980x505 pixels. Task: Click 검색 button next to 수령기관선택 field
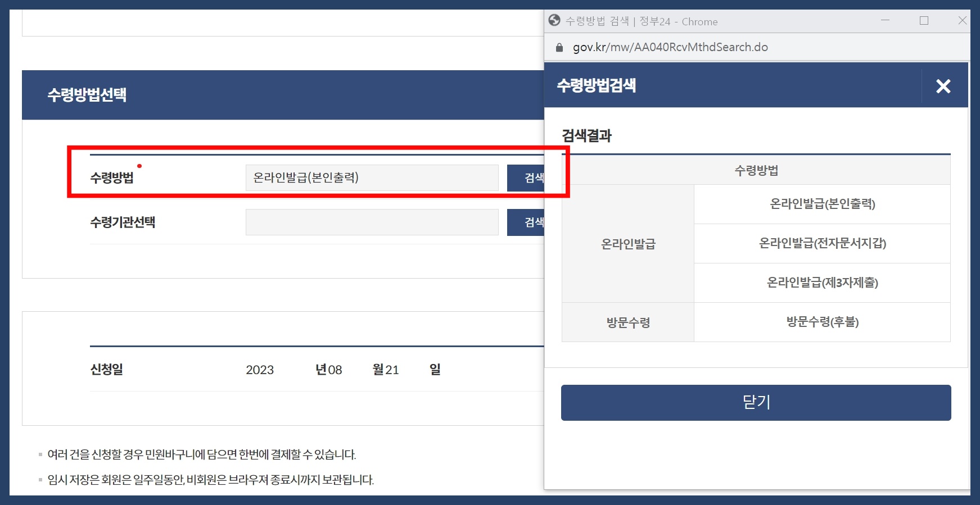point(526,222)
